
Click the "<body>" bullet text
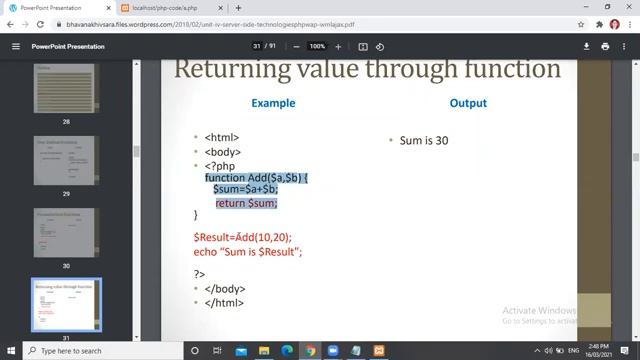point(222,152)
